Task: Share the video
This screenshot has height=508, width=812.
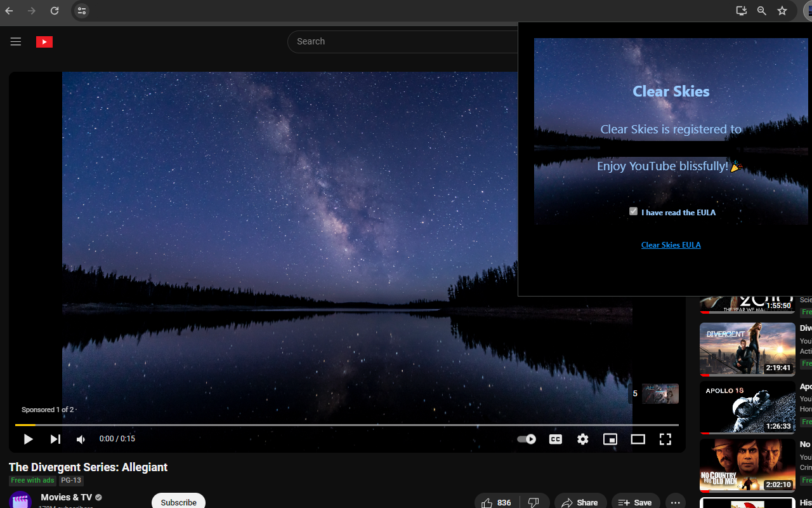Action: coord(580,502)
